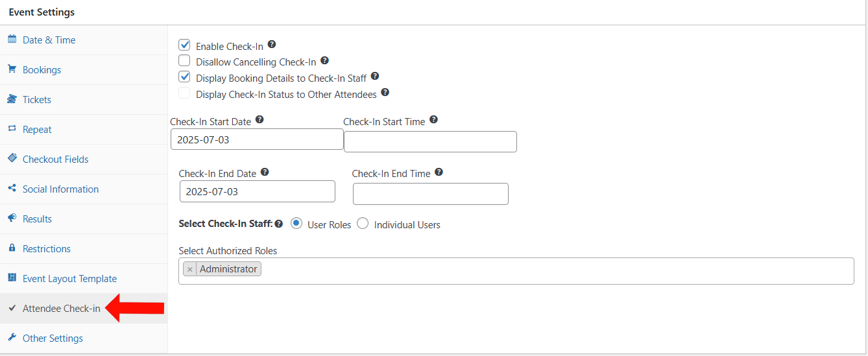The image size is (868, 356).
Task: Switch to the Checkout Fields tab
Action: click(56, 159)
